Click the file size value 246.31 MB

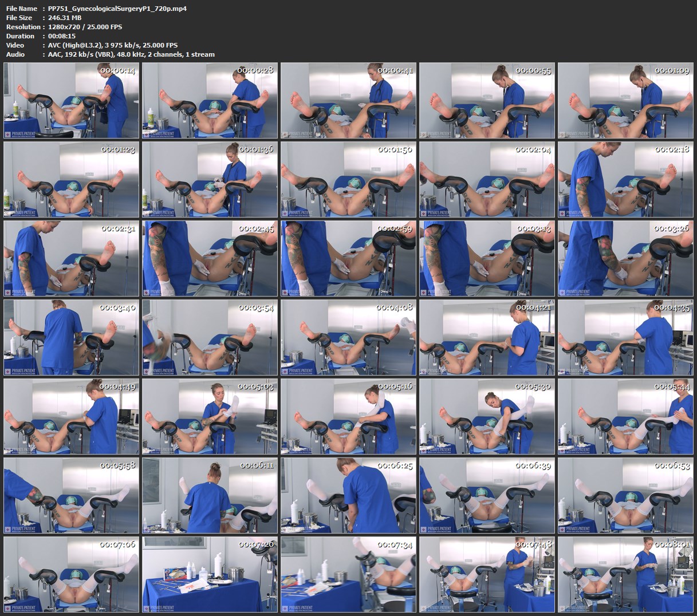pyautogui.click(x=64, y=18)
